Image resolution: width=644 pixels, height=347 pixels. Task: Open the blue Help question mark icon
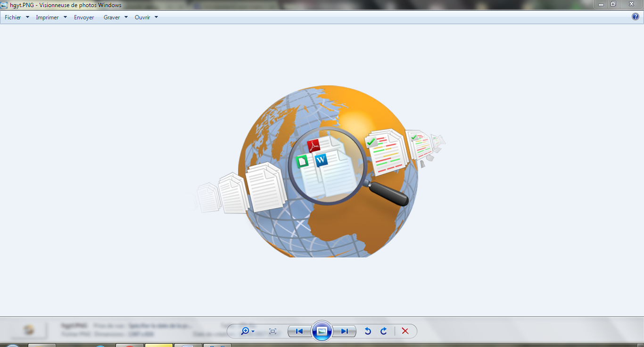click(x=635, y=17)
